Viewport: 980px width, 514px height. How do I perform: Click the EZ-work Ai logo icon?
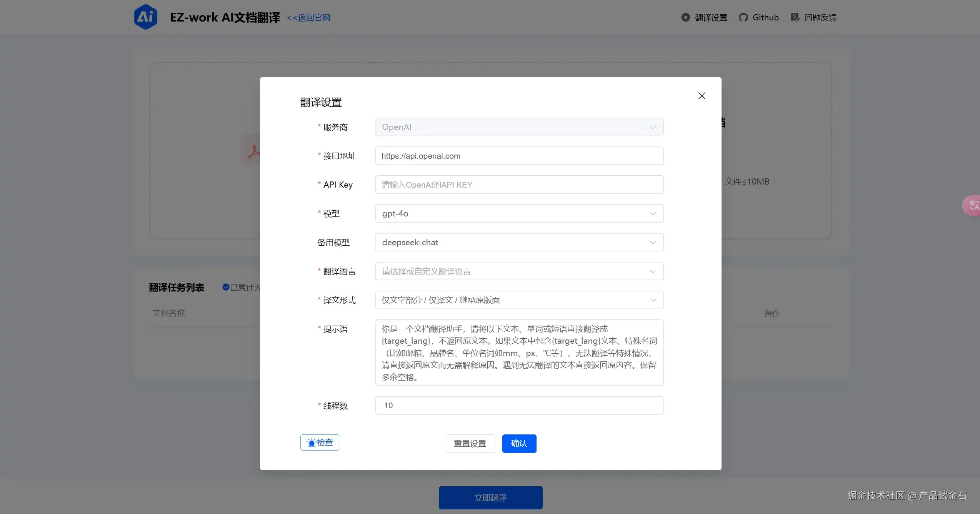click(x=145, y=17)
